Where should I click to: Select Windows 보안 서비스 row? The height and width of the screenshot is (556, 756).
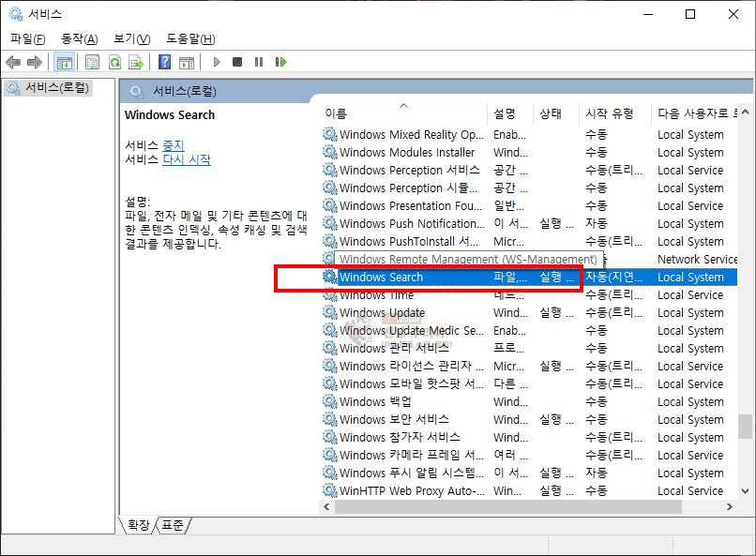[x=529, y=420]
